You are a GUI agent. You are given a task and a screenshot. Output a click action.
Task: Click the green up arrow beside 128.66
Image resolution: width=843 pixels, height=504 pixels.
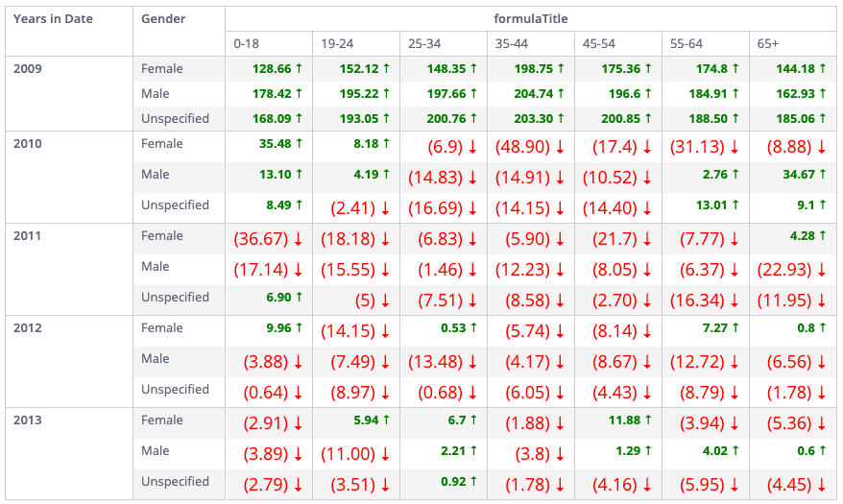point(299,69)
